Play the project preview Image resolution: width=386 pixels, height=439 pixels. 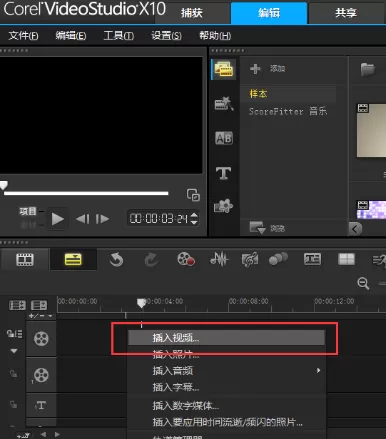click(x=57, y=219)
